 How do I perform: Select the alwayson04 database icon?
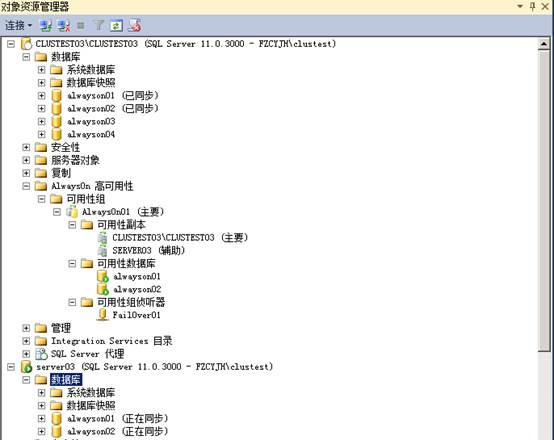point(56,134)
